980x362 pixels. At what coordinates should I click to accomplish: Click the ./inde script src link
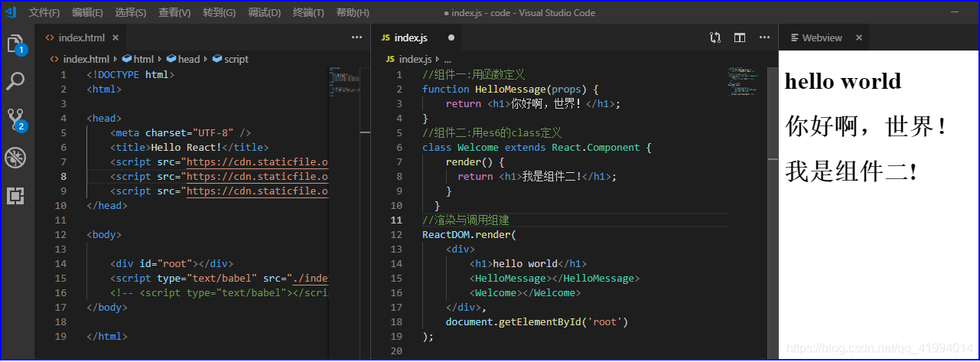pyautogui.click(x=311, y=279)
